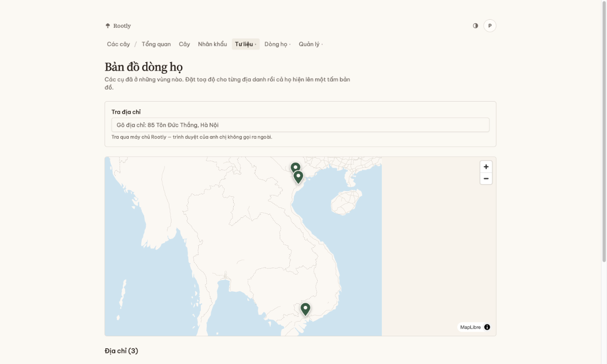Select the southernmost map pin
This screenshot has width=607, height=364.
pyautogui.click(x=305, y=309)
